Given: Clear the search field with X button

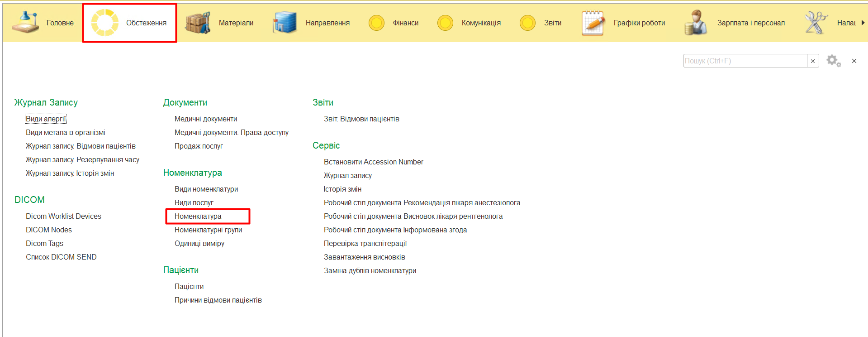Looking at the screenshot, I should tap(813, 61).
